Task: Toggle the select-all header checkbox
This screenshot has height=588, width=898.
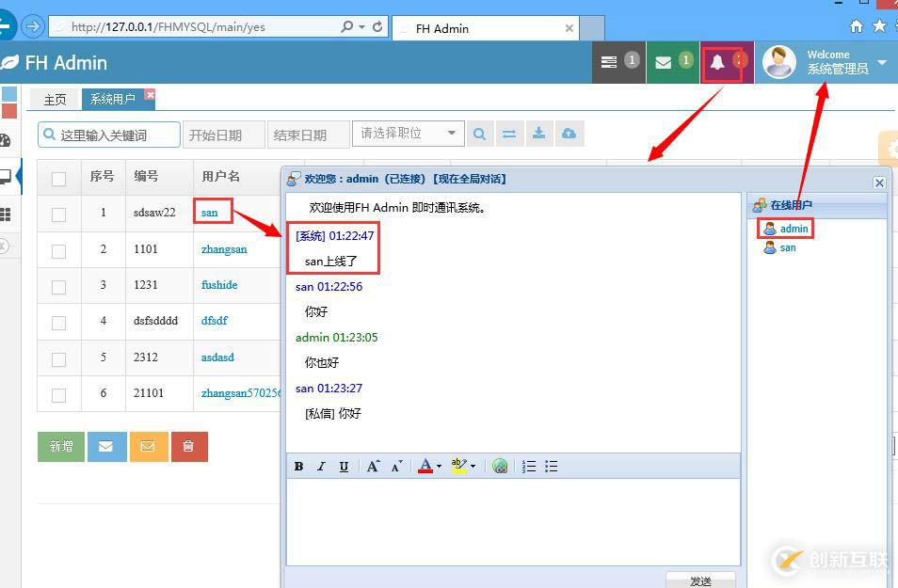Action: [58, 179]
